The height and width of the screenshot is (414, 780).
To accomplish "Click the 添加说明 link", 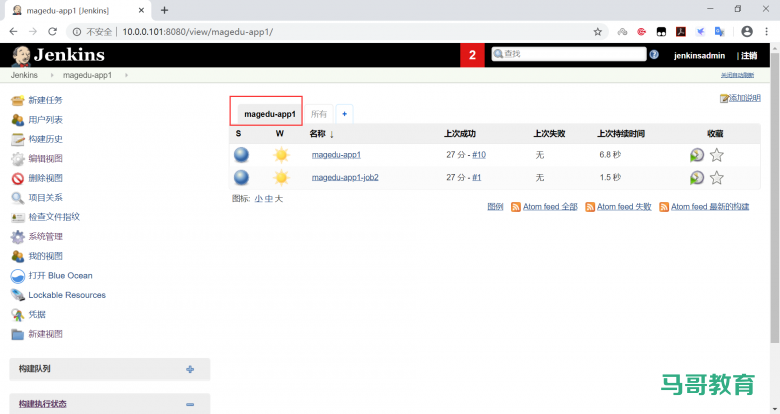I will click(x=745, y=98).
